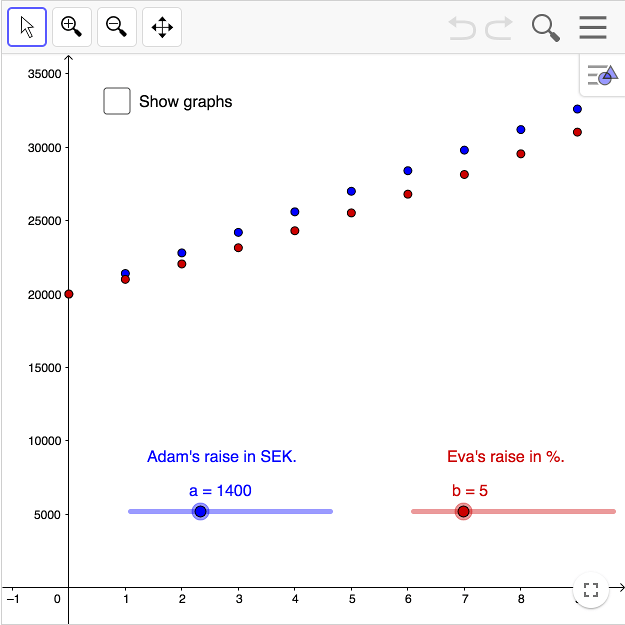The width and height of the screenshot is (625, 625).
Task: Select the red point at year 7
Action: pos(464,175)
